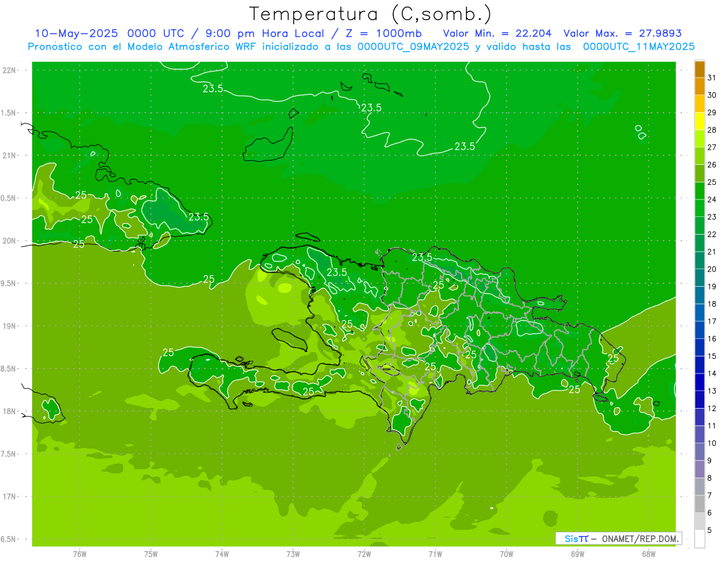Click the color scale label "15"
728x562 pixels.
tap(712, 356)
